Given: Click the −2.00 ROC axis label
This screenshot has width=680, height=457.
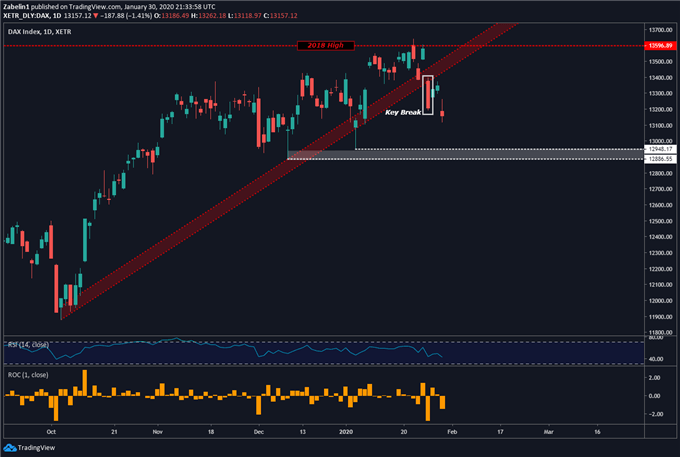Looking at the screenshot, I should [654, 414].
